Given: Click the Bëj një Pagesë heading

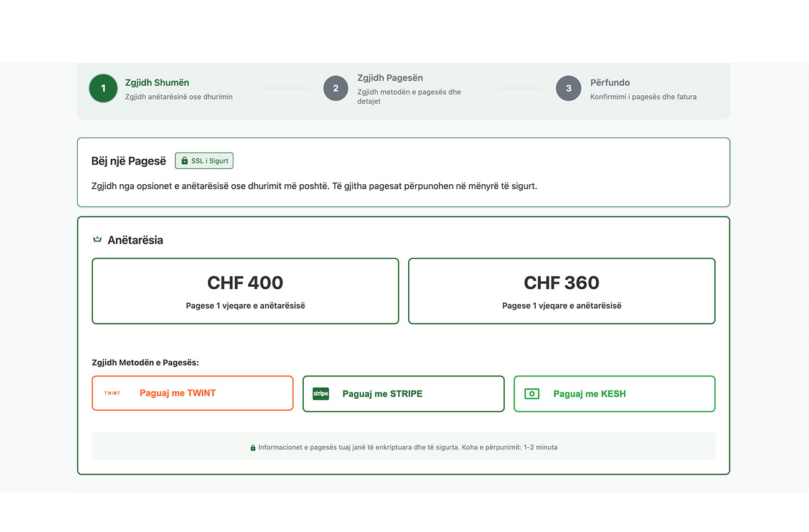Looking at the screenshot, I should click(x=129, y=161).
